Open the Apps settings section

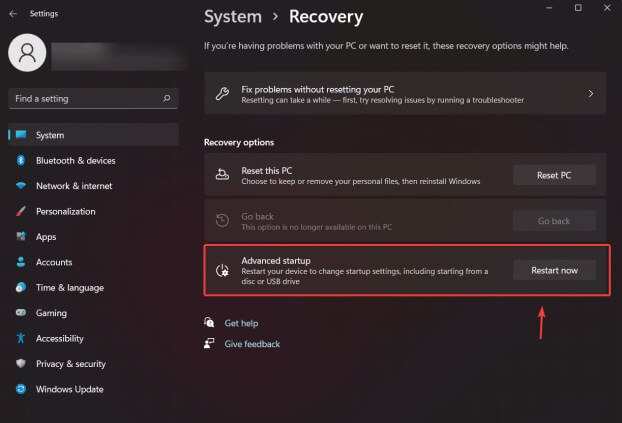[46, 237]
